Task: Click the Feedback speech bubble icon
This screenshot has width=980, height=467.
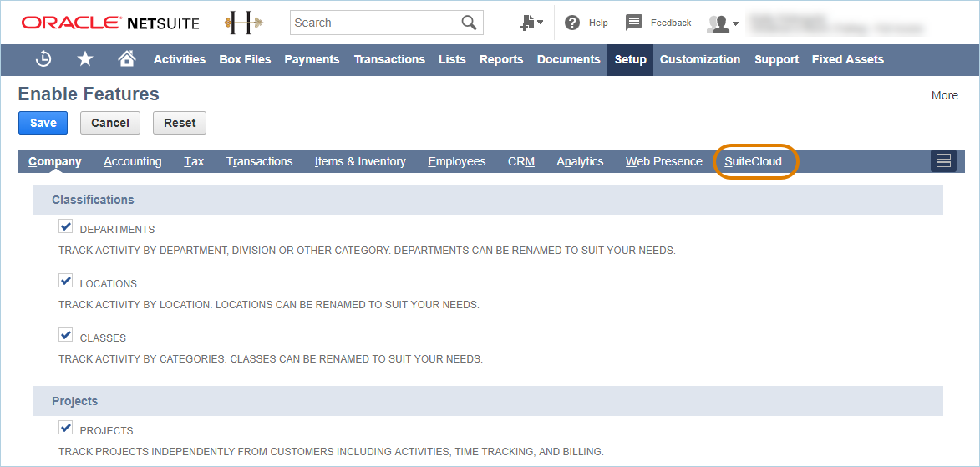Action: point(634,23)
